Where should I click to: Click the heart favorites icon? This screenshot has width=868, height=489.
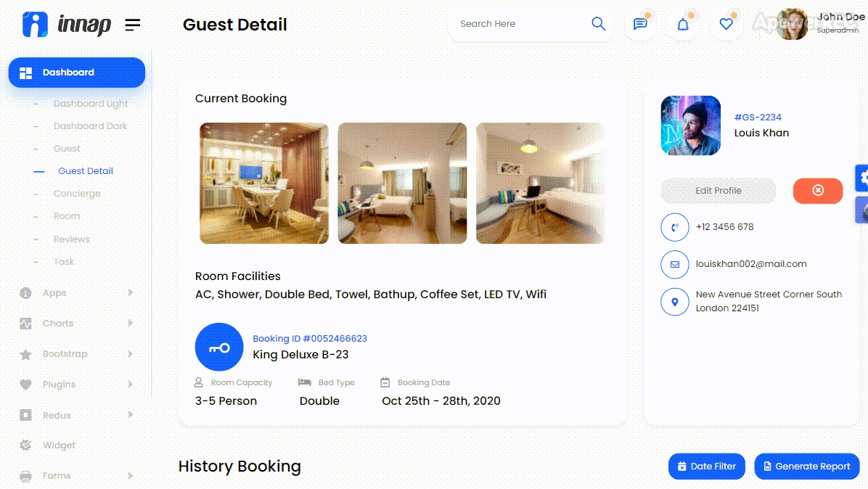(x=726, y=24)
